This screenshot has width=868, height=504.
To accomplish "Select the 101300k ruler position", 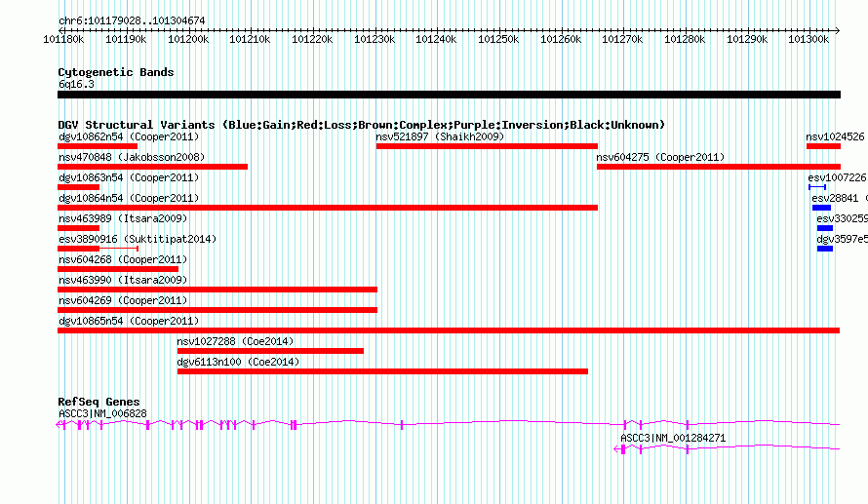I will [x=809, y=39].
